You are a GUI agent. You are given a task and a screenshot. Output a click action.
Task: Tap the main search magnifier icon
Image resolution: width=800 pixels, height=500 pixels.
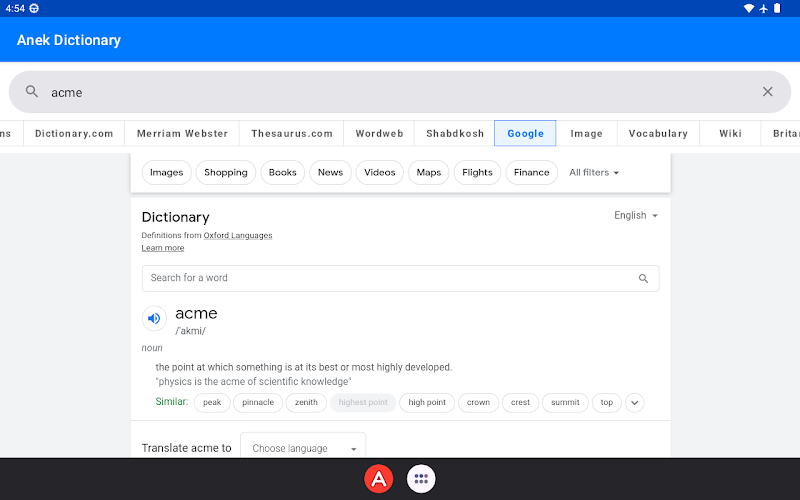point(32,92)
